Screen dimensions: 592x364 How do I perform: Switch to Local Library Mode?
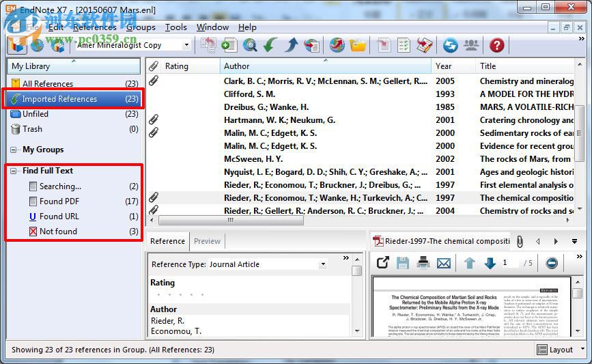(x=17, y=45)
